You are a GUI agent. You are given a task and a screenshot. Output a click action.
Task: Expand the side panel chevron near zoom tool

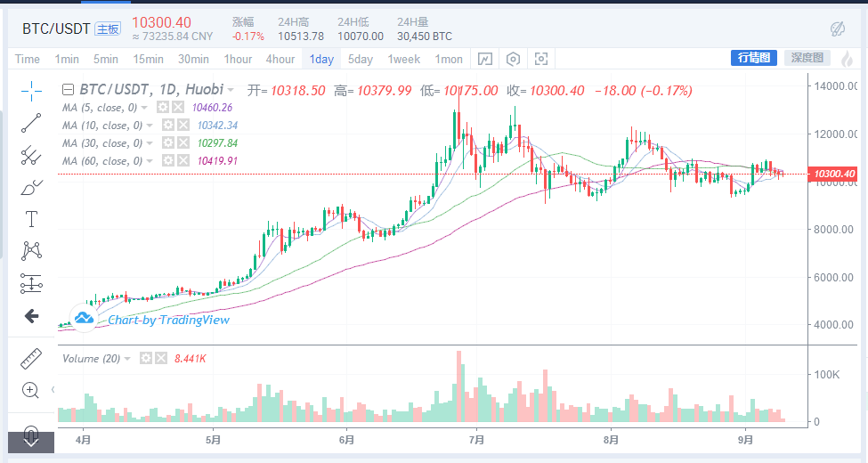pos(53,389)
